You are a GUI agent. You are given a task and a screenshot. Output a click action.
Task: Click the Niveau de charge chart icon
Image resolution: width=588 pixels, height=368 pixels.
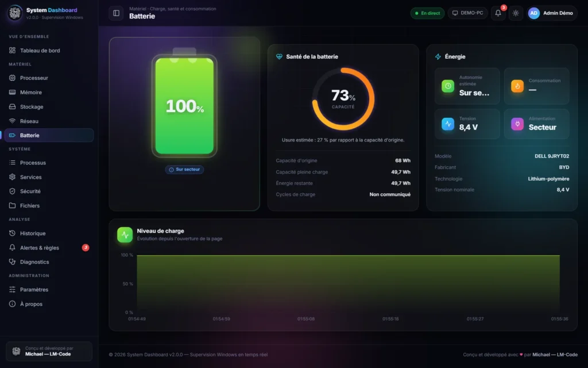(125, 235)
